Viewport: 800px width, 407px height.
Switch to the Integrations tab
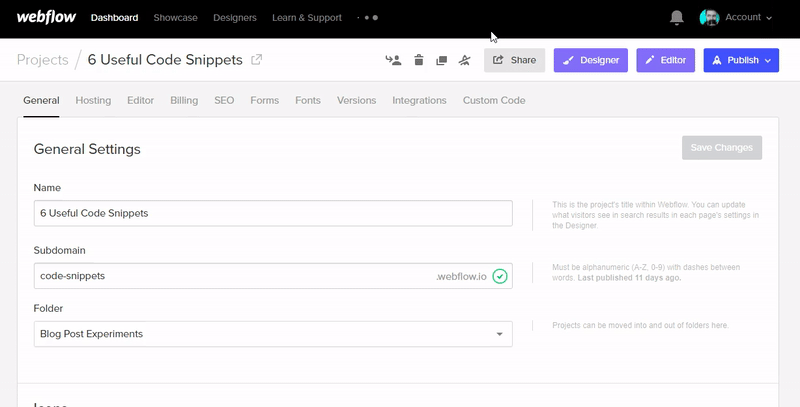419,100
